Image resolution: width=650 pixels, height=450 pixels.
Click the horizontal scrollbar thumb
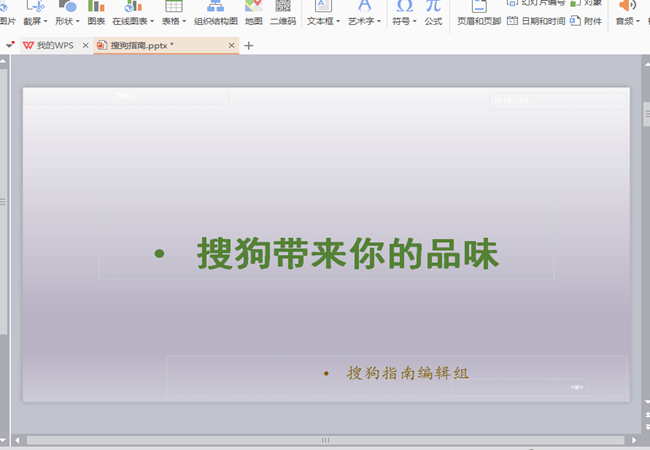[x=325, y=440]
